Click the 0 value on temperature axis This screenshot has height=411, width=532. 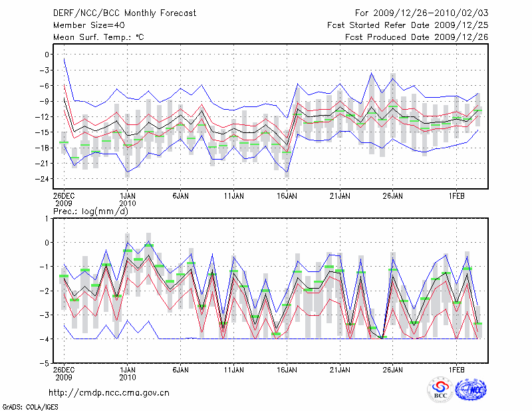click(x=47, y=55)
